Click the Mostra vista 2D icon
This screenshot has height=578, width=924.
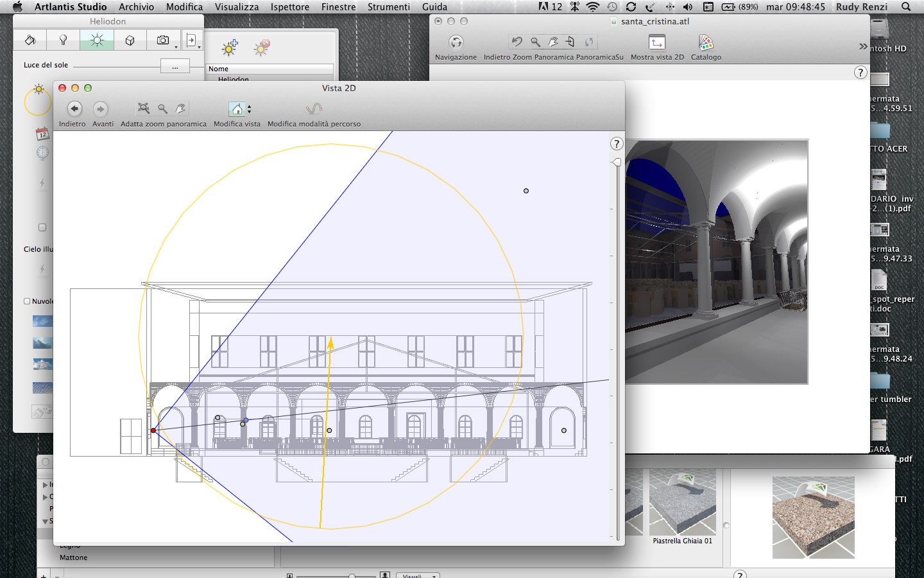657,42
